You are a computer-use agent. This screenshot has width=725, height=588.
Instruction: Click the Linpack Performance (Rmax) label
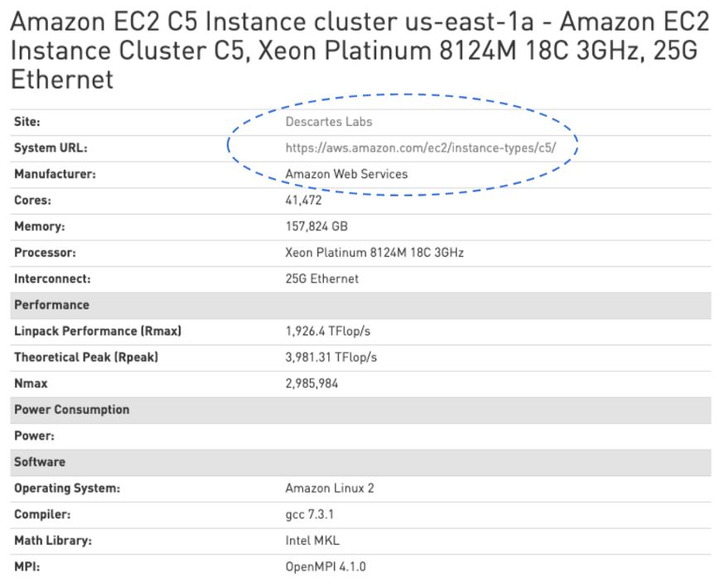click(x=98, y=331)
